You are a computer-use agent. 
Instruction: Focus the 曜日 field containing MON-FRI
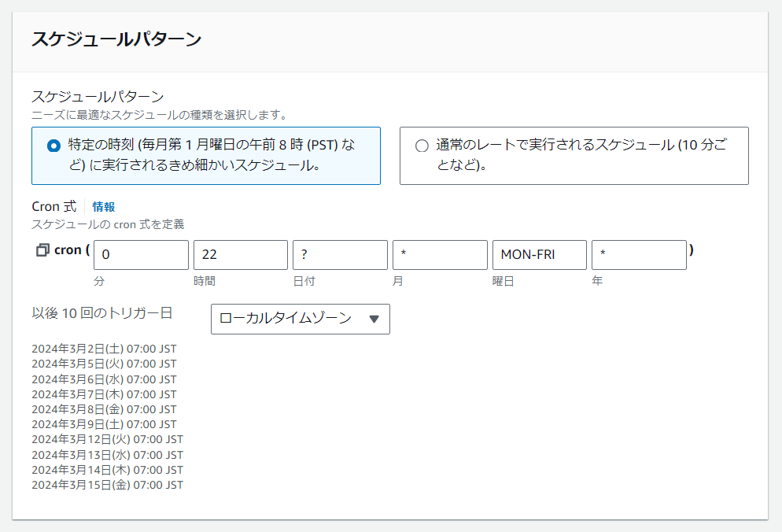[x=540, y=255]
